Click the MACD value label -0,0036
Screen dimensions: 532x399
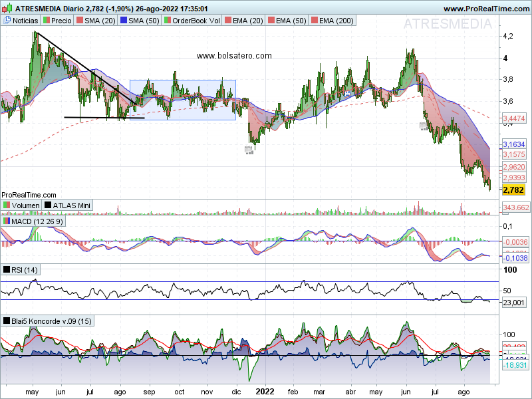point(515,242)
